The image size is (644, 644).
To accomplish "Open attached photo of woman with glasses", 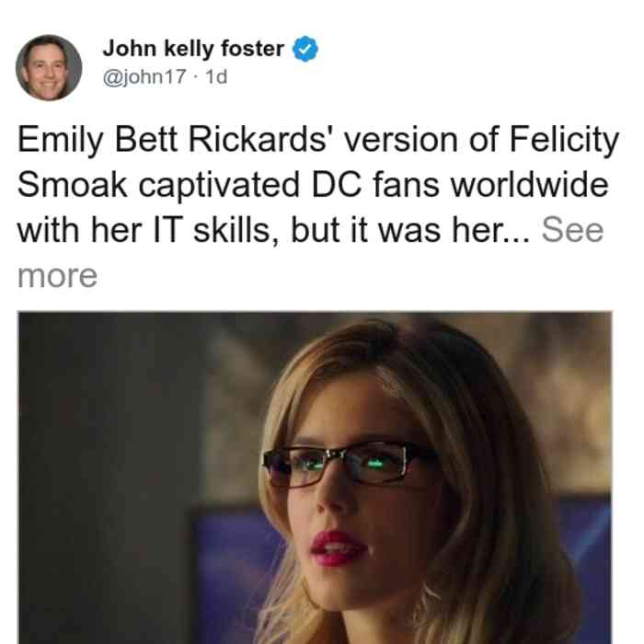I will pyautogui.click(x=315, y=477).
